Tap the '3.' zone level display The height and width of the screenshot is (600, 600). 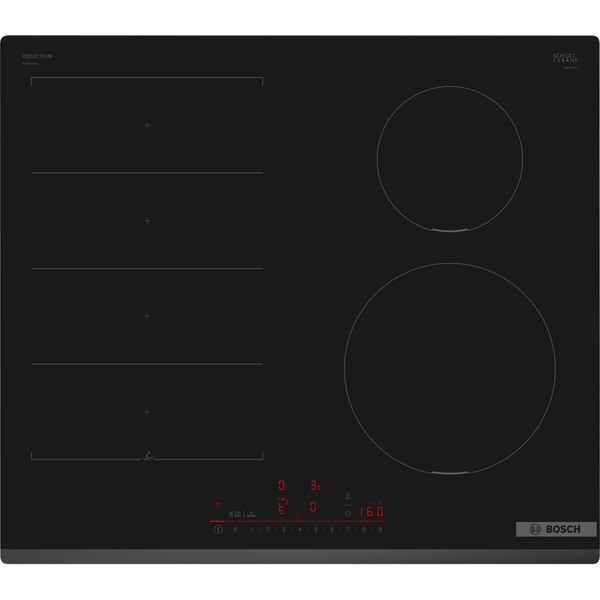313,485
